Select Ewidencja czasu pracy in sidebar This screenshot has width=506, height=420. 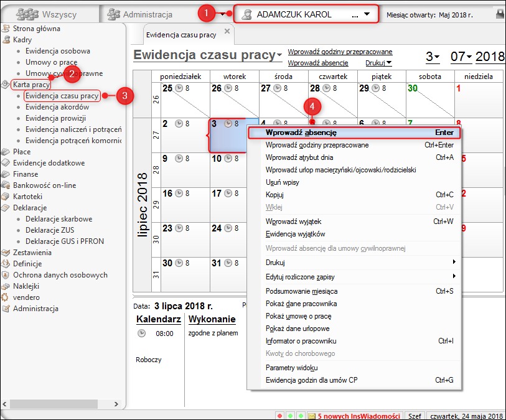click(x=62, y=96)
